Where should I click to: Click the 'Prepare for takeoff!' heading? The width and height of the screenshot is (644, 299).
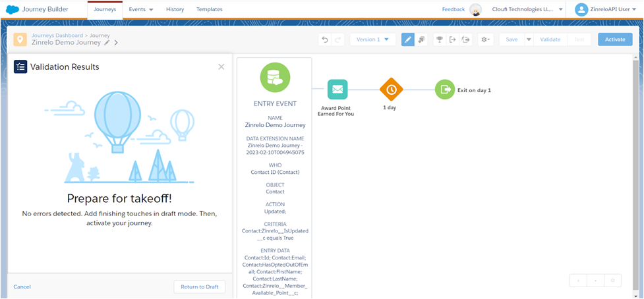click(x=119, y=198)
